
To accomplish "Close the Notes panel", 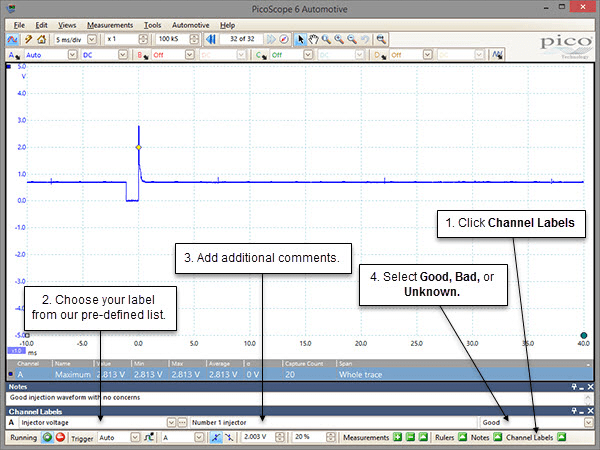I will click(590, 387).
